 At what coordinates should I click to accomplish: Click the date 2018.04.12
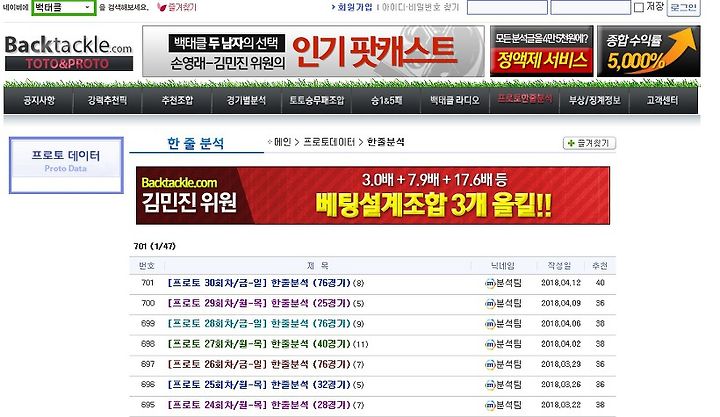561,283
